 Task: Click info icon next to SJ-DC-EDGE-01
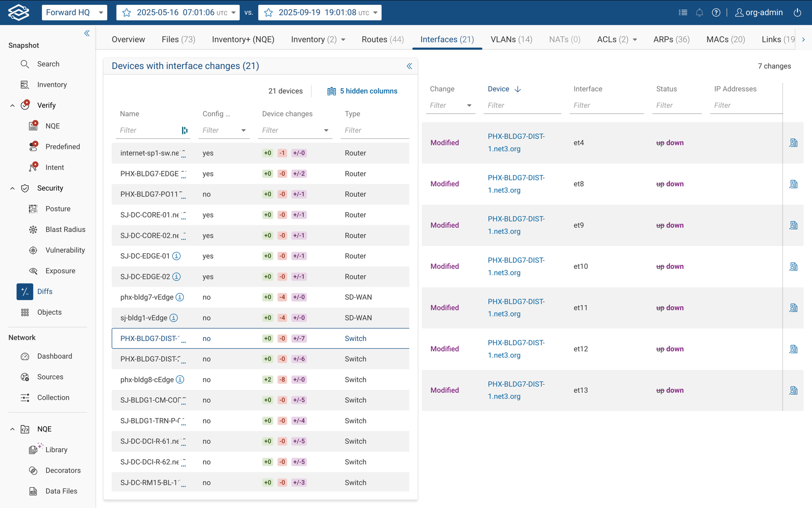click(176, 256)
